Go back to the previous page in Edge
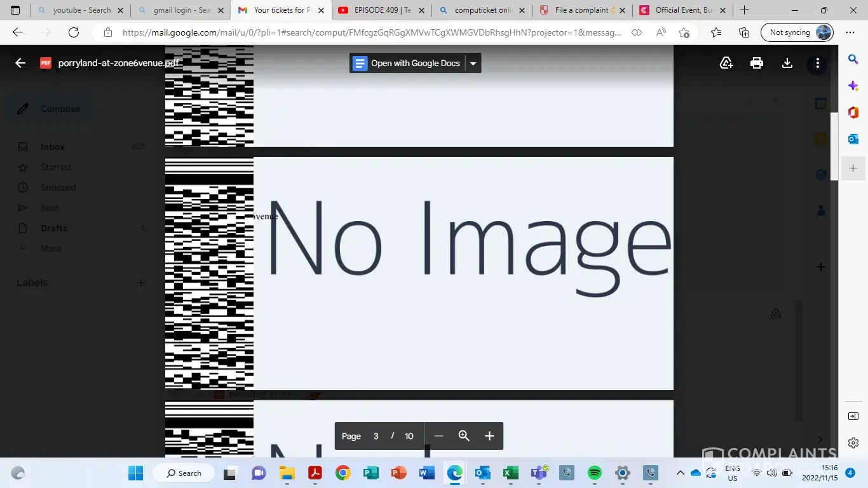Image resolution: width=868 pixels, height=488 pixels. 18,32
